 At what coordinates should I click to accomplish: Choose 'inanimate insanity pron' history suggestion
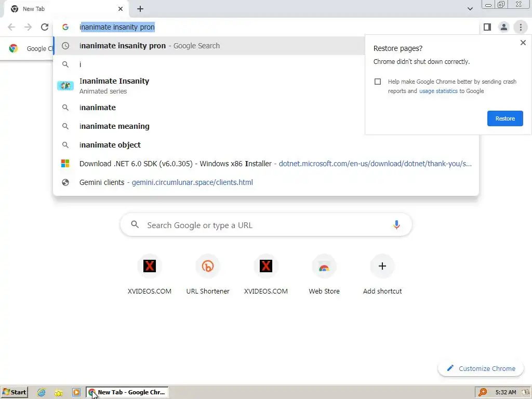pos(209,46)
